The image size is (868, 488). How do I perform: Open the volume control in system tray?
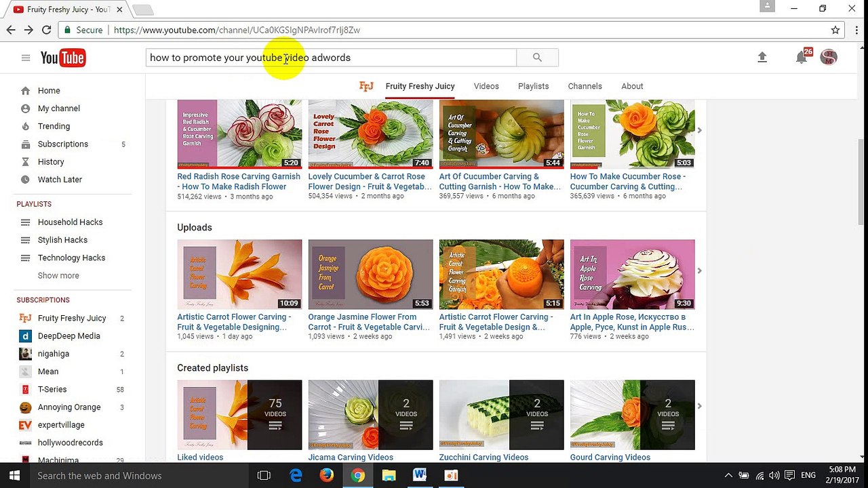click(774, 476)
